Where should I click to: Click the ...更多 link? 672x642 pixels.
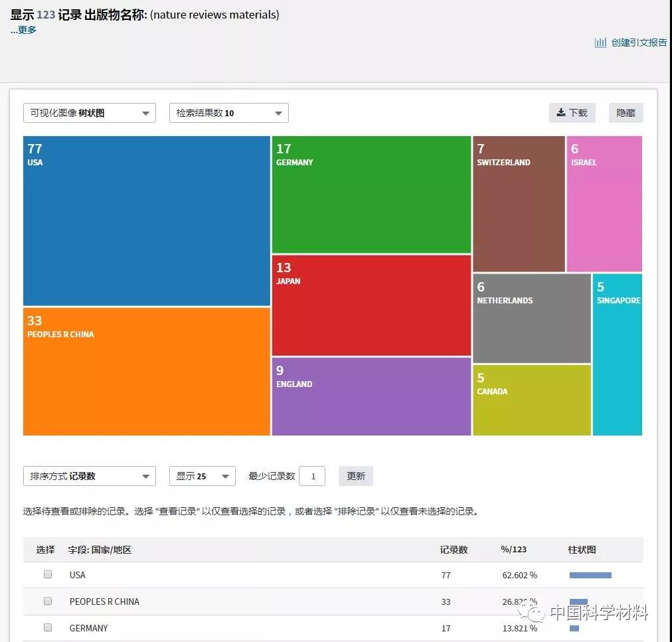pos(23,30)
